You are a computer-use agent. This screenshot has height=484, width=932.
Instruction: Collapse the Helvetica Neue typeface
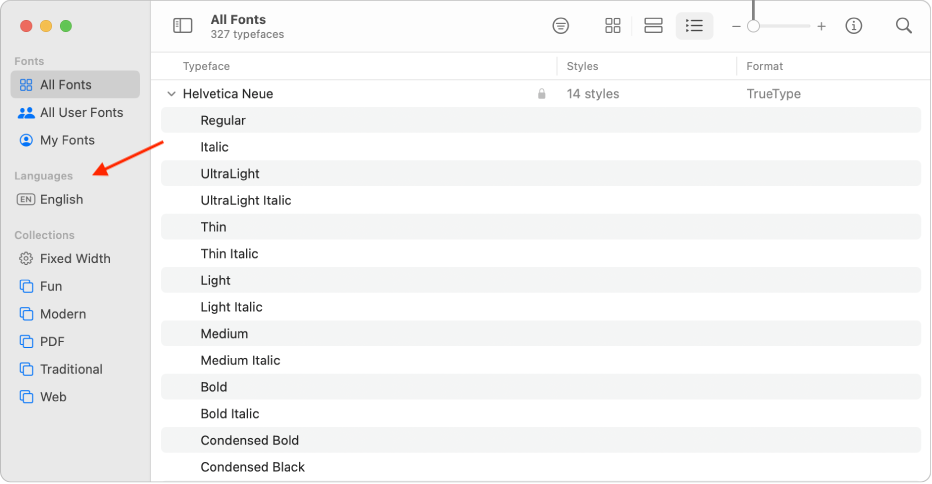171,94
